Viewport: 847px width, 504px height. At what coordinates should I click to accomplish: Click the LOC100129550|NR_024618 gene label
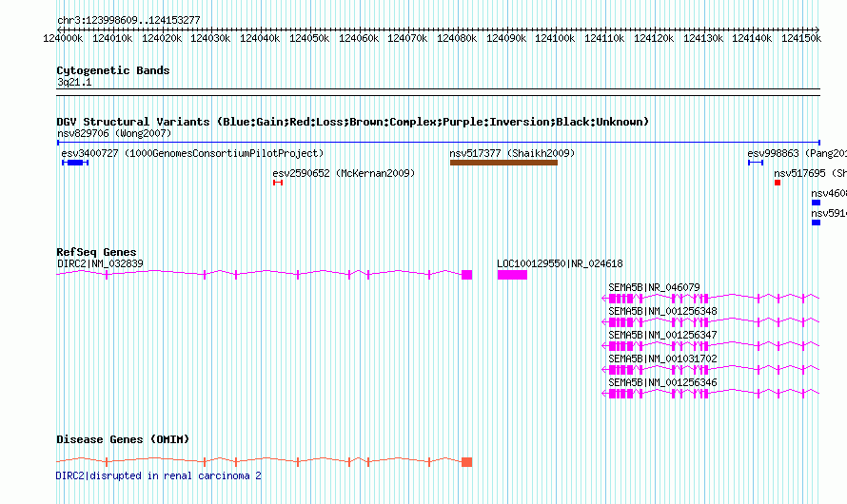560,263
